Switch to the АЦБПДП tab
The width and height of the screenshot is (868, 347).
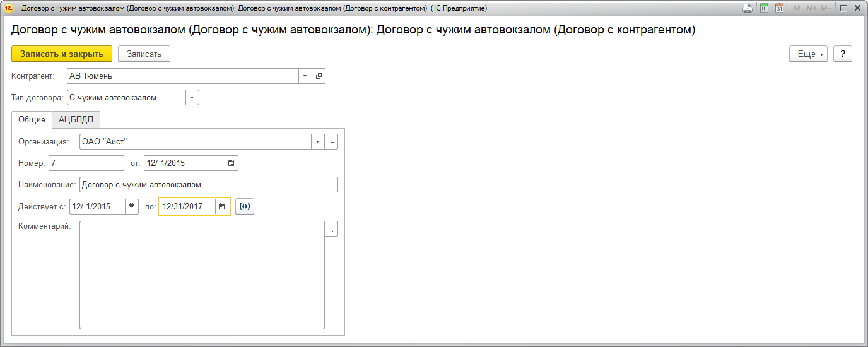(76, 119)
